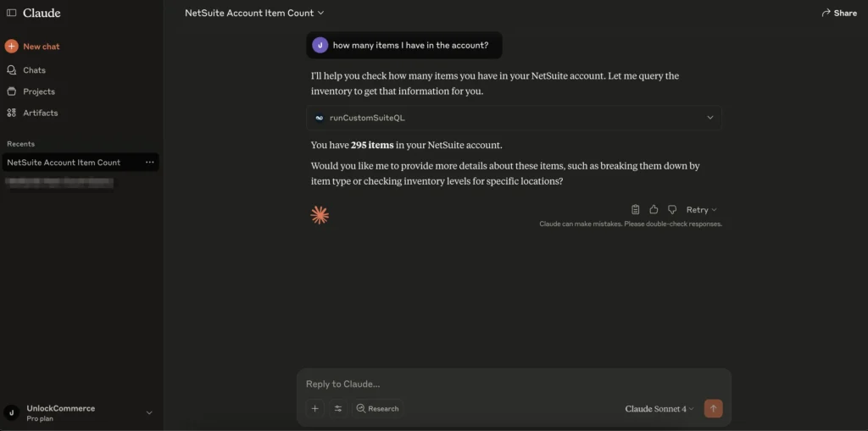Copy the response with the clipboard icon
Image resolution: width=868 pixels, height=431 pixels.
click(x=636, y=210)
